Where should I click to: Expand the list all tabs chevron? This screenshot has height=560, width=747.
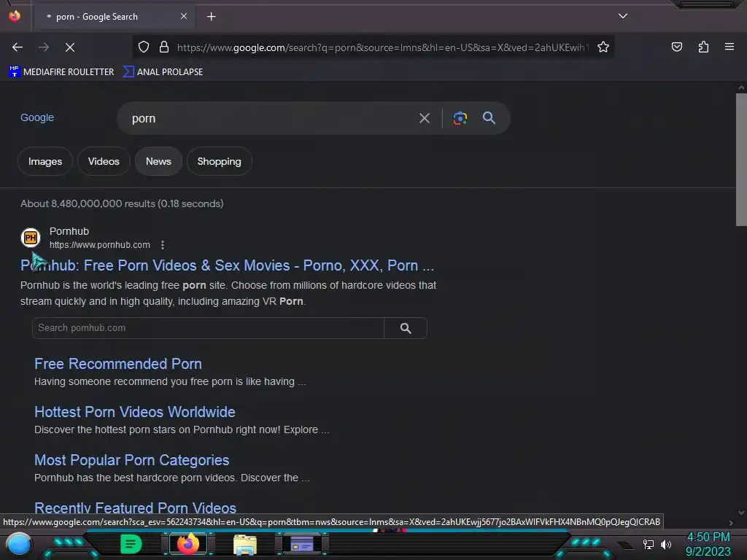click(x=623, y=16)
